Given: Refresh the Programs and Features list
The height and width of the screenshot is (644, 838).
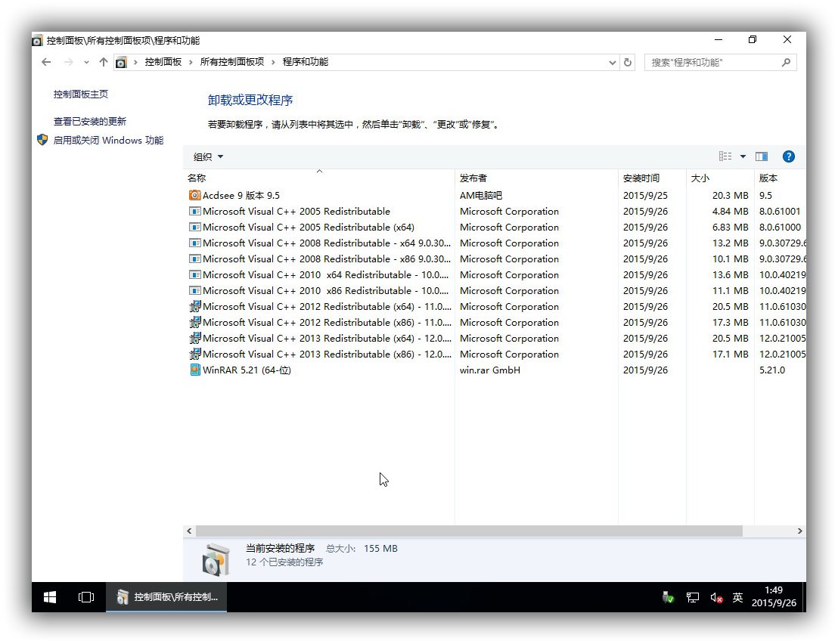Looking at the screenshot, I should pos(628,63).
